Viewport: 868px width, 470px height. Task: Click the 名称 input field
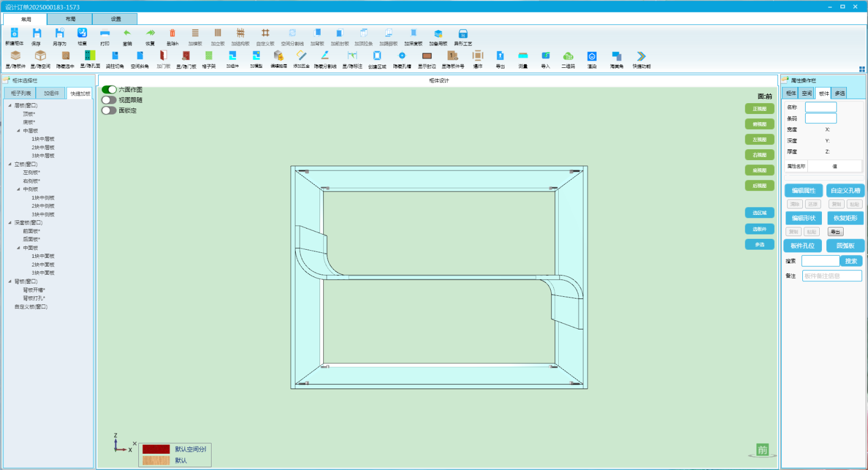tap(821, 107)
